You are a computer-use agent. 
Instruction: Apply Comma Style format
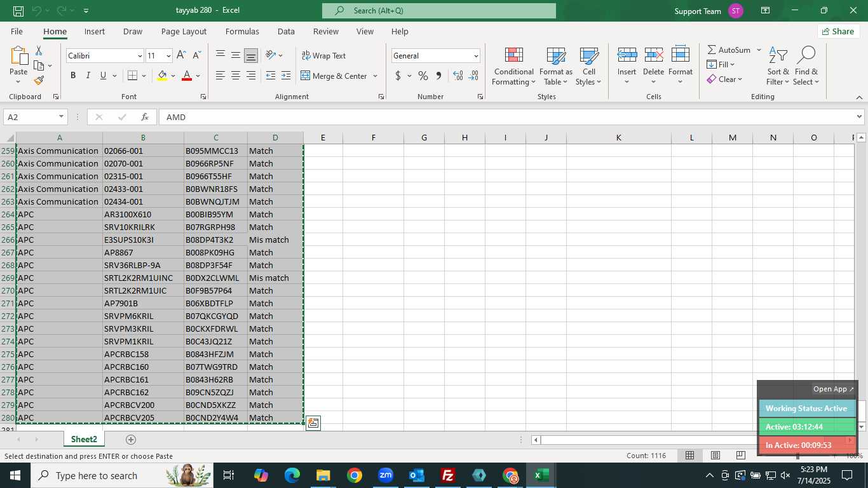tap(438, 76)
